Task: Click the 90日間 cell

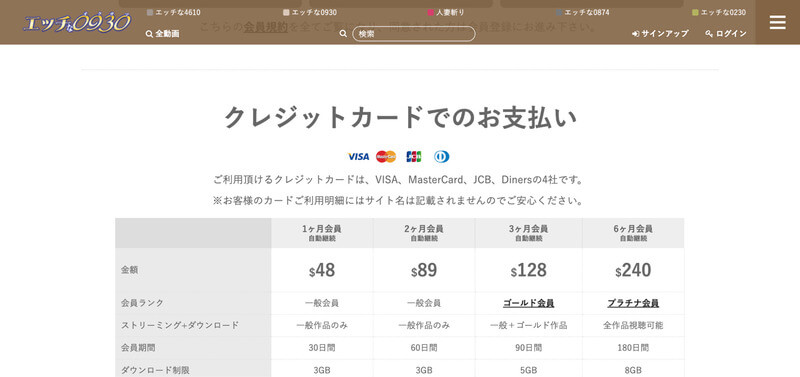Action: point(529,348)
